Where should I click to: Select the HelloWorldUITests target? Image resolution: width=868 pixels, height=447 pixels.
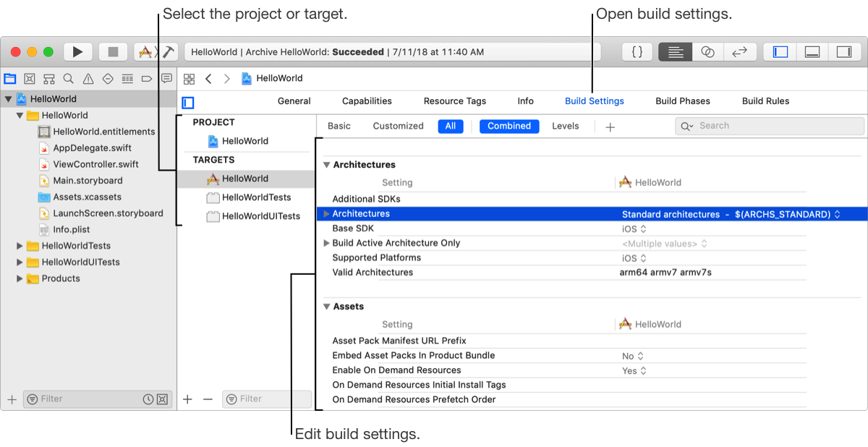(260, 216)
